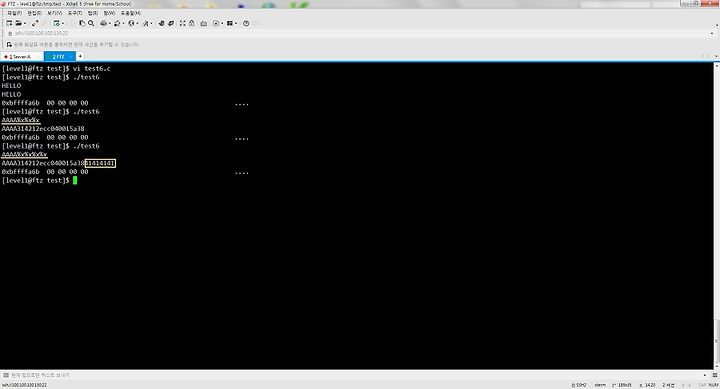720x389 pixels.
Task: Expand the script run dropdown arrow
Action: pyautogui.click(x=222, y=23)
